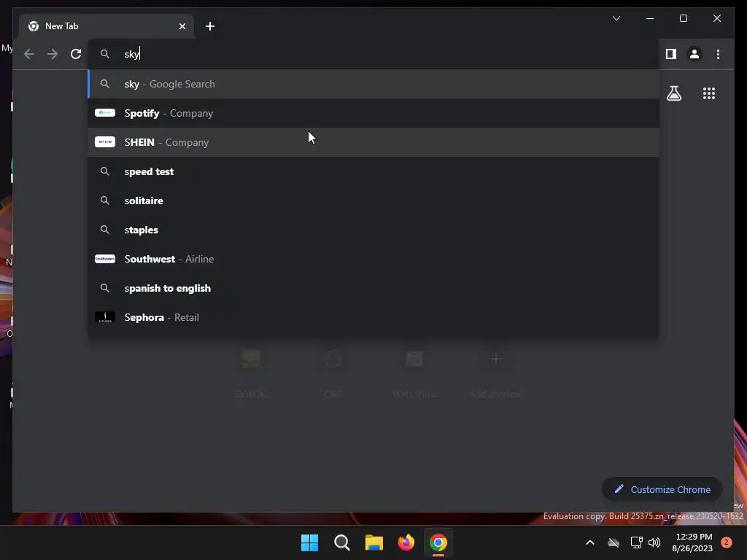Open a new tab with the plus button
The image size is (747, 560).
coord(210,26)
